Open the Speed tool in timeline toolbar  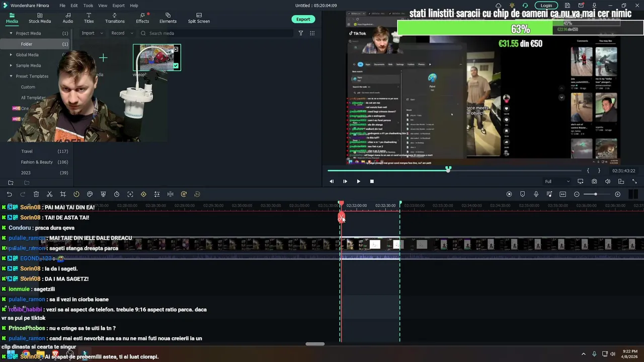click(76, 194)
